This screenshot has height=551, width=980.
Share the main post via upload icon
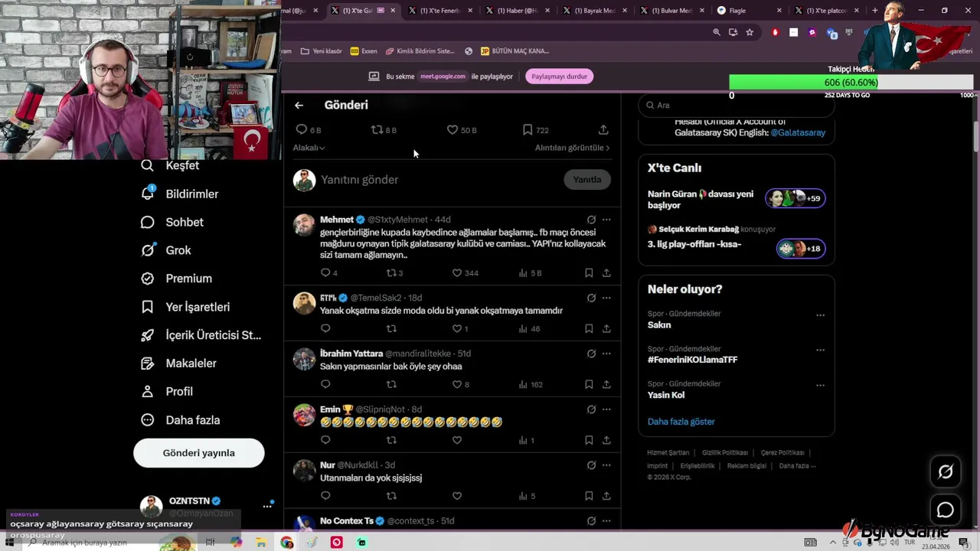(x=603, y=130)
